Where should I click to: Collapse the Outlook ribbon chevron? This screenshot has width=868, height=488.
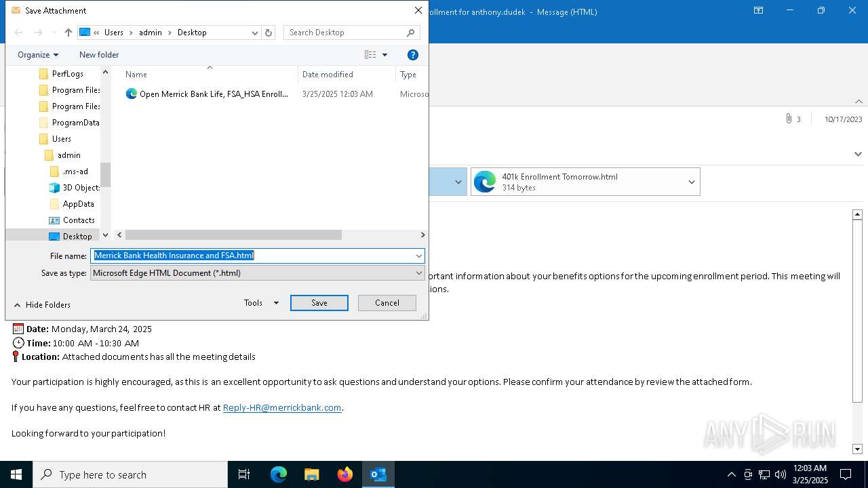point(859,102)
